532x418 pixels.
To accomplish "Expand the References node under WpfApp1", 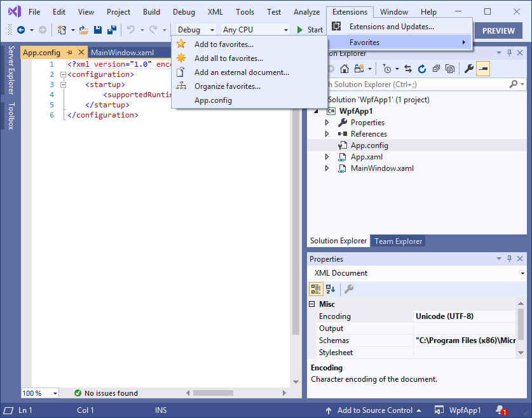I will pyautogui.click(x=327, y=133).
